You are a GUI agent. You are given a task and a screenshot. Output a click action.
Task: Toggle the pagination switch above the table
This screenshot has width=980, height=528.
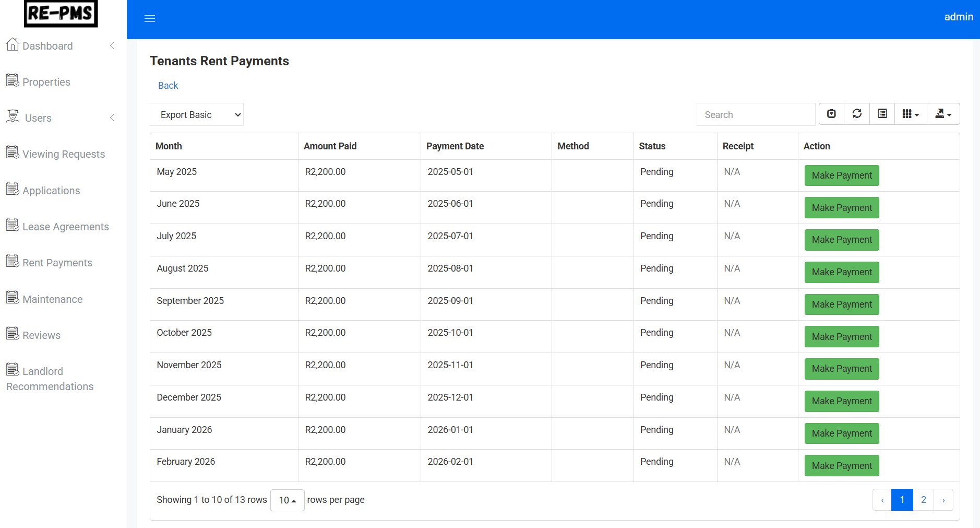coord(831,113)
